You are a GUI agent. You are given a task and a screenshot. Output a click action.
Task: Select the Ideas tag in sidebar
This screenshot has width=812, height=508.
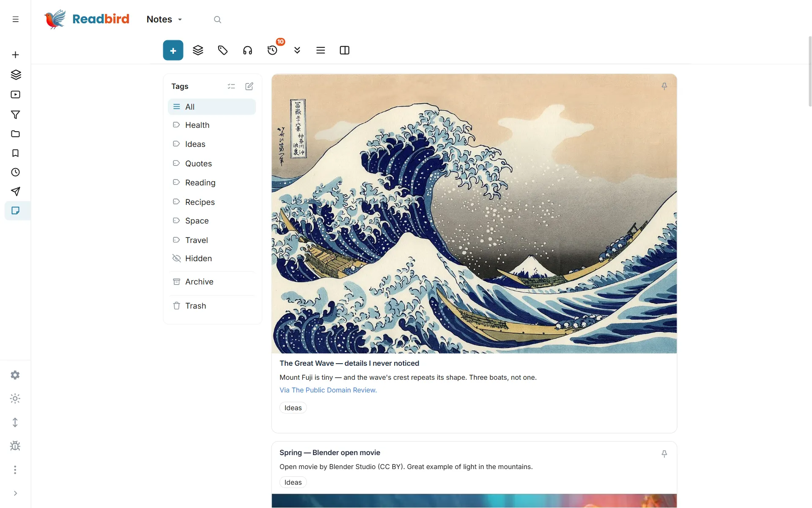click(x=212, y=144)
